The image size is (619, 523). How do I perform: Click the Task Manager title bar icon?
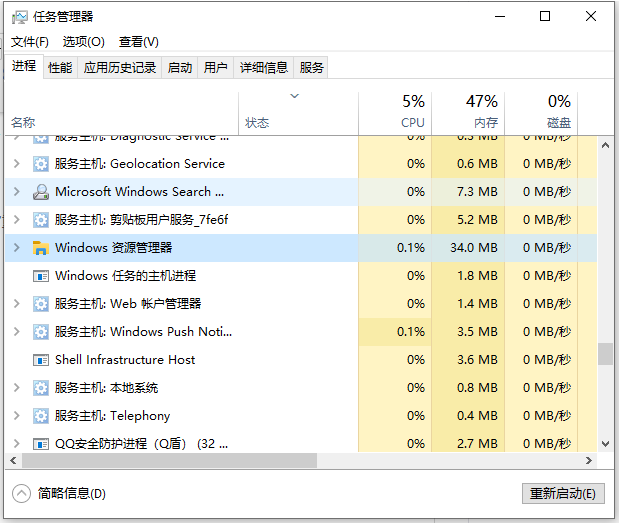click(x=19, y=16)
